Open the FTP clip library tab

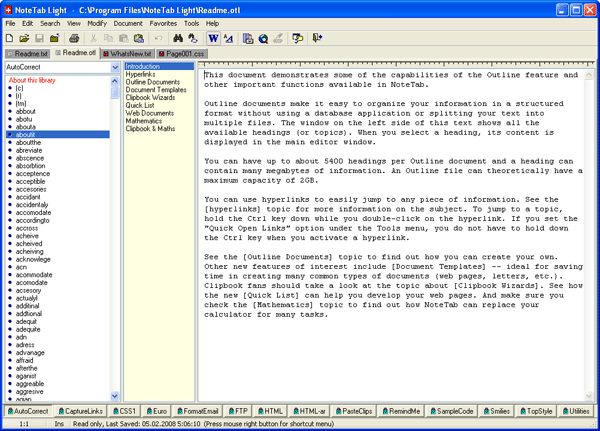[x=238, y=411]
